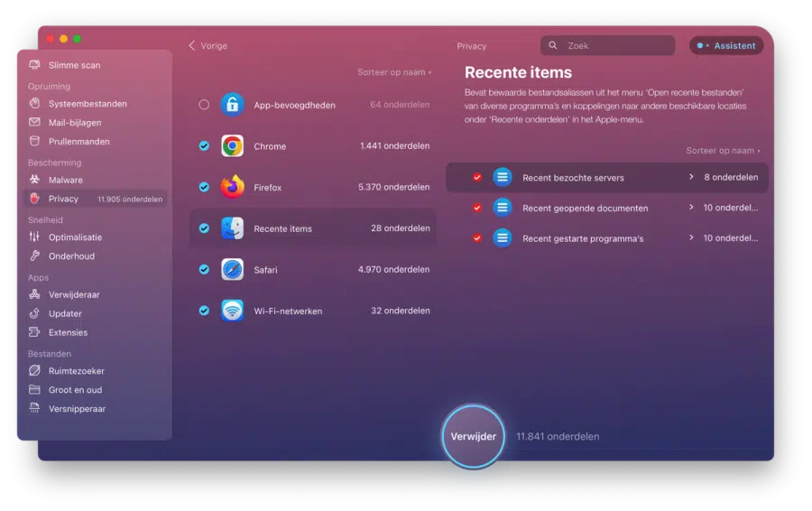This screenshot has width=812, height=511.
Task: Uncheck the Recente items checkbox
Action: (x=204, y=228)
